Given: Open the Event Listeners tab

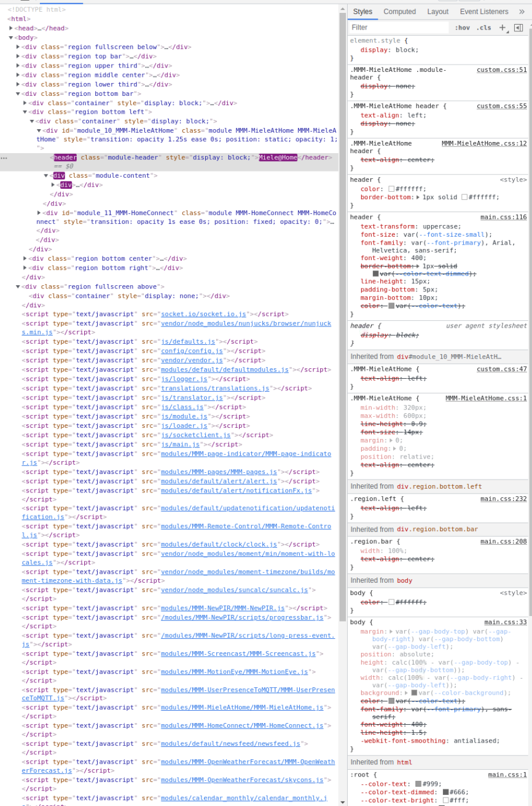Looking at the screenshot, I should [x=483, y=12].
